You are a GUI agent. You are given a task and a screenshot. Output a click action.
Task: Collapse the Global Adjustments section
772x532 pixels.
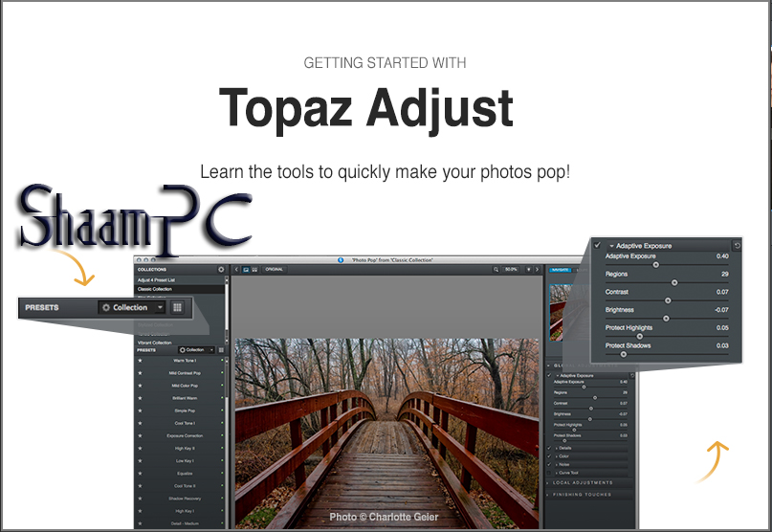point(549,366)
